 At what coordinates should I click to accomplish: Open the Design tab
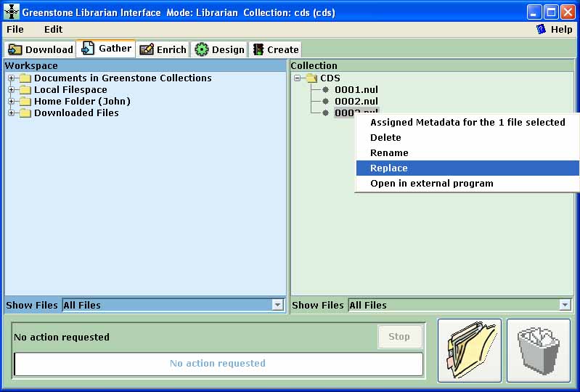pyautogui.click(x=220, y=49)
